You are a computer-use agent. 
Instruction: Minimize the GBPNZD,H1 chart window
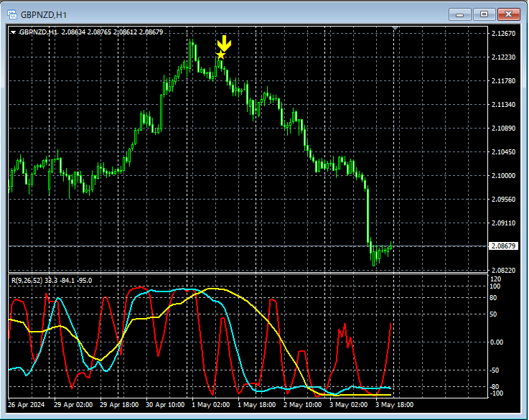[459, 14]
